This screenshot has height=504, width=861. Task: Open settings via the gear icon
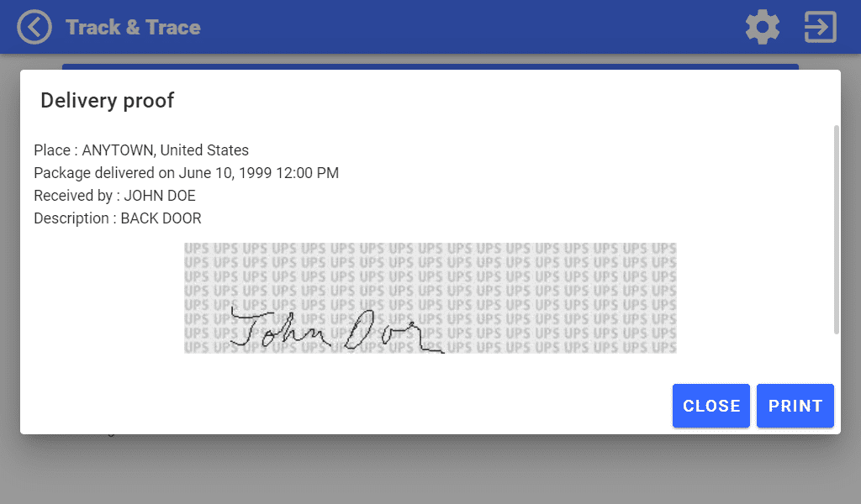[762, 28]
